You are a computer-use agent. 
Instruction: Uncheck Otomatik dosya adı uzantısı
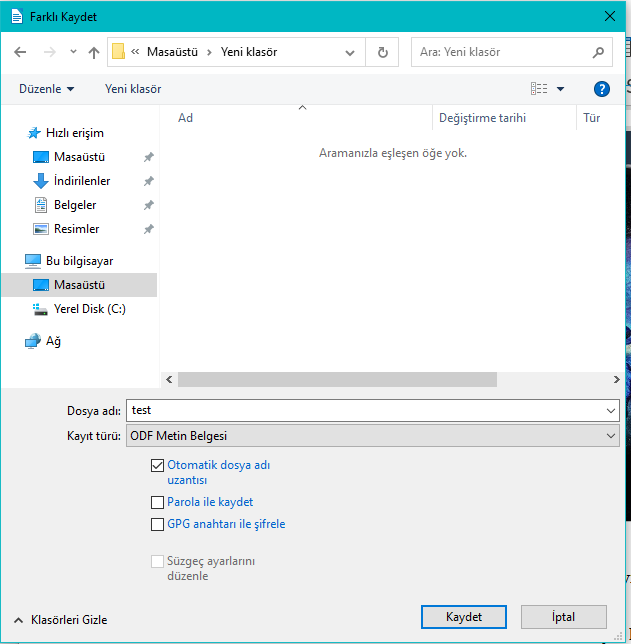click(156, 465)
